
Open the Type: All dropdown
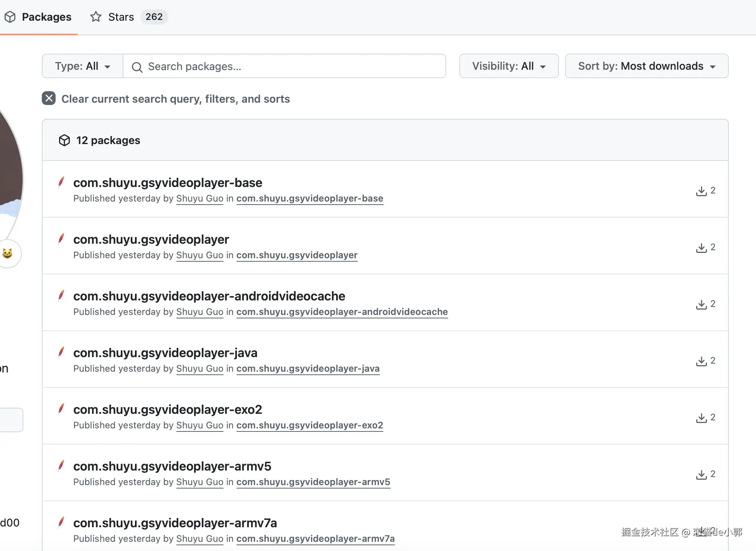tap(82, 66)
